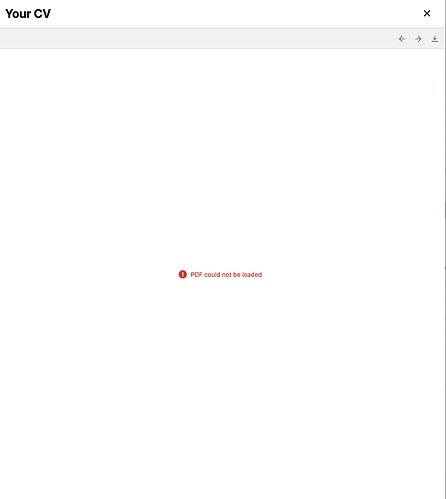Screen dimensions: 446x499
Task: Click the 'Your CV' heading
Action: pos(28,14)
